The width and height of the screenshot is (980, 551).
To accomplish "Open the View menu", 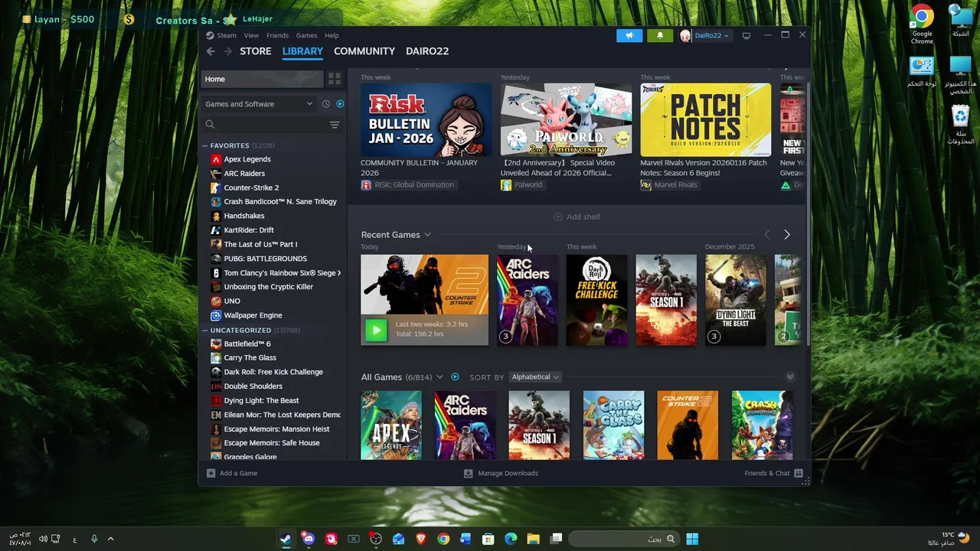I will point(251,35).
